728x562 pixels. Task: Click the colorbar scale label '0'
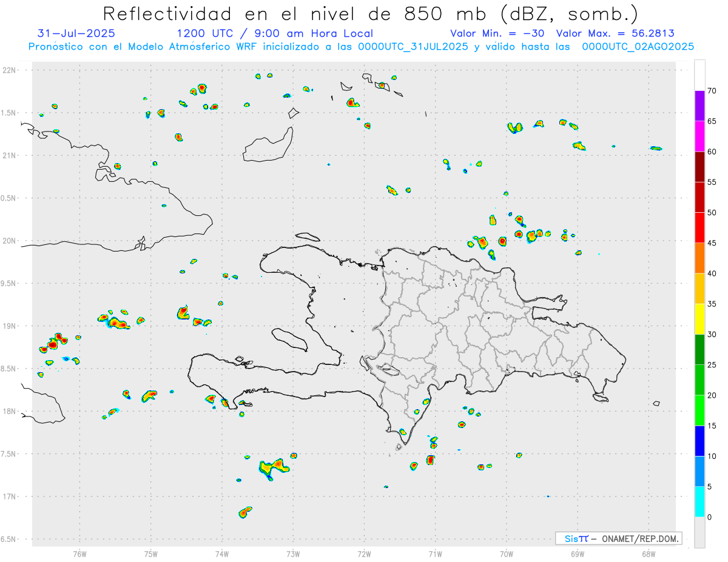point(710,517)
